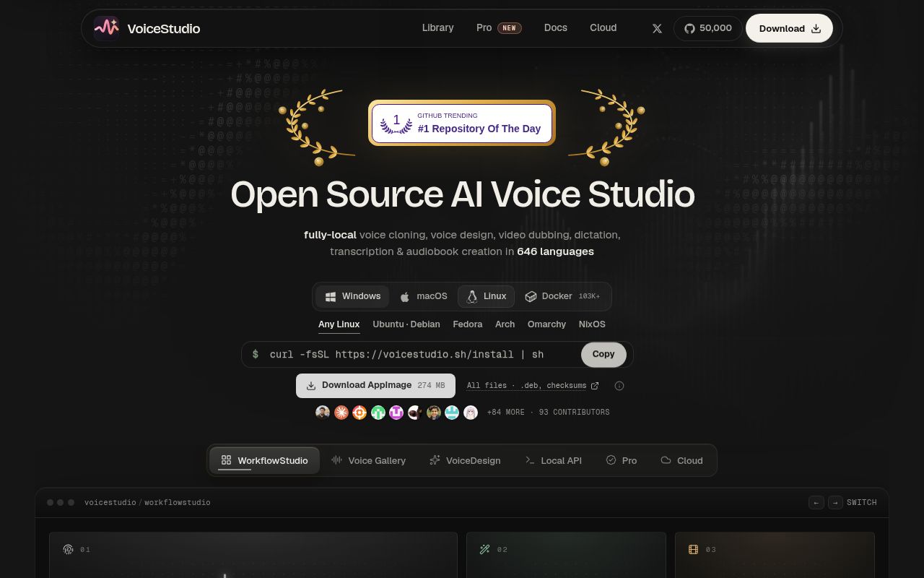Choose the Arch distro tab
The width and height of the screenshot is (924, 578).
click(x=505, y=324)
